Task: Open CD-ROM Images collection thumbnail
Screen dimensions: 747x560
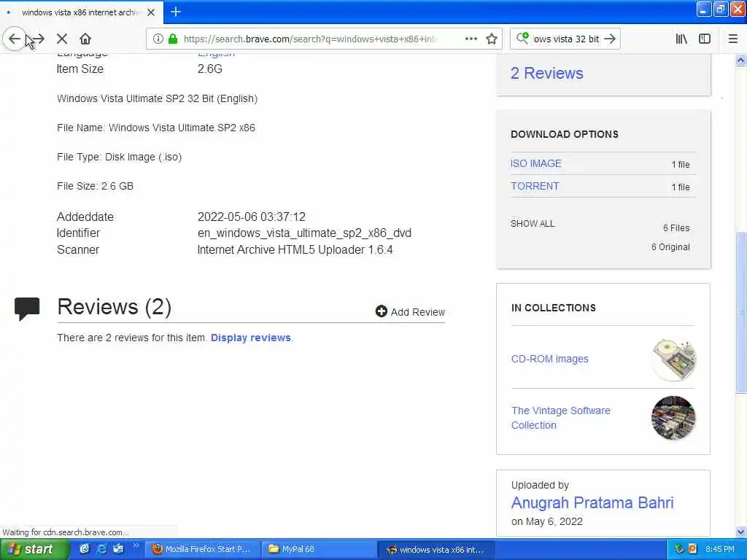Action: click(x=673, y=359)
